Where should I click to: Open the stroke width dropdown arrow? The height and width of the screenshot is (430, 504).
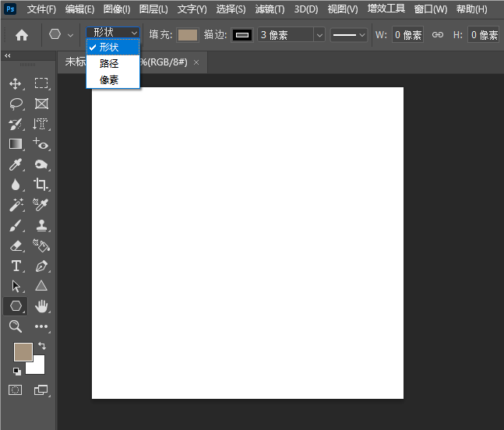click(319, 35)
